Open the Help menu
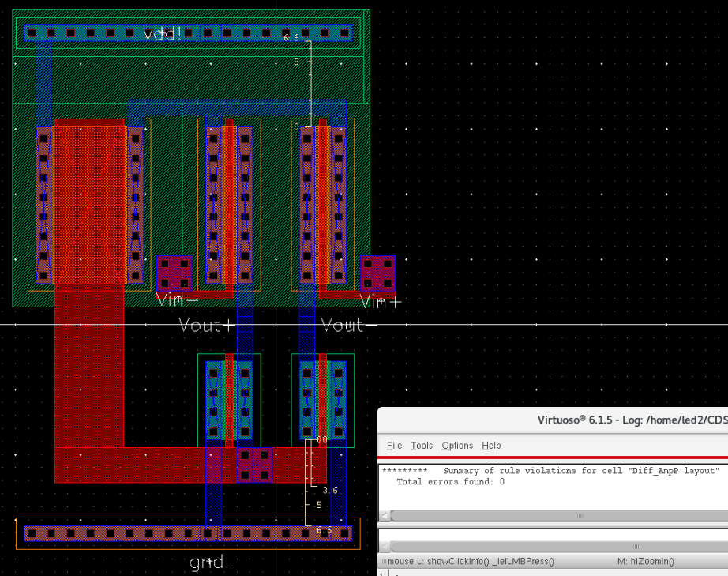Screen dimensions: 728x576 pyautogui.click(x=491, y=445)
